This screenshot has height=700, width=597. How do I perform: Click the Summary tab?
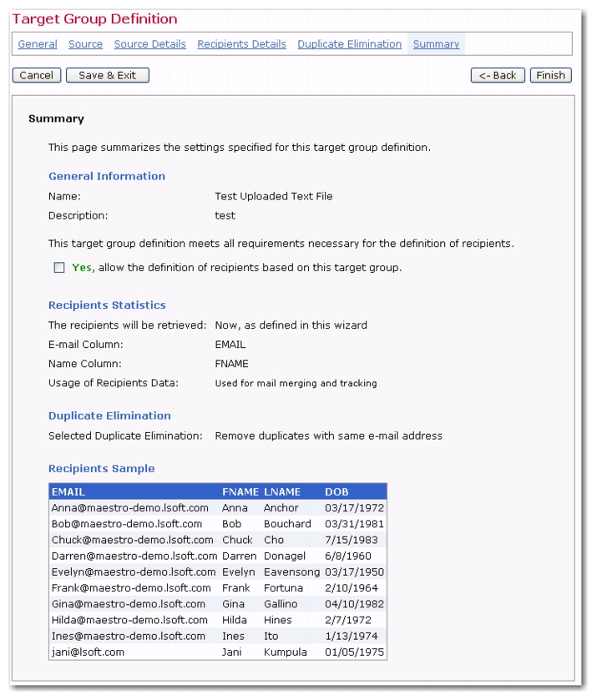tap(436, 44)
